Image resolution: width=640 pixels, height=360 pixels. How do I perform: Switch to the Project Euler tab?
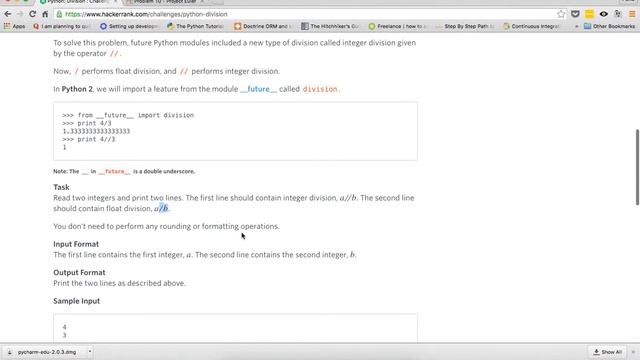tap(164, 2)
